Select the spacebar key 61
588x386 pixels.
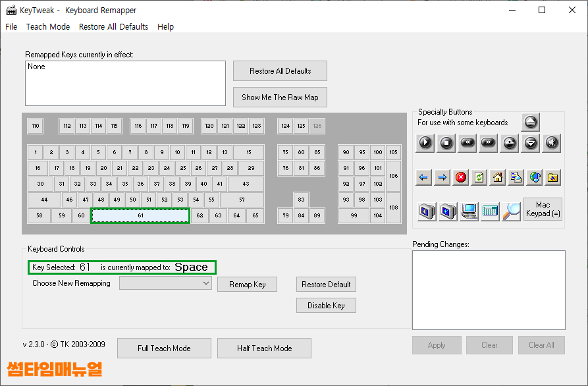[140, 215]
